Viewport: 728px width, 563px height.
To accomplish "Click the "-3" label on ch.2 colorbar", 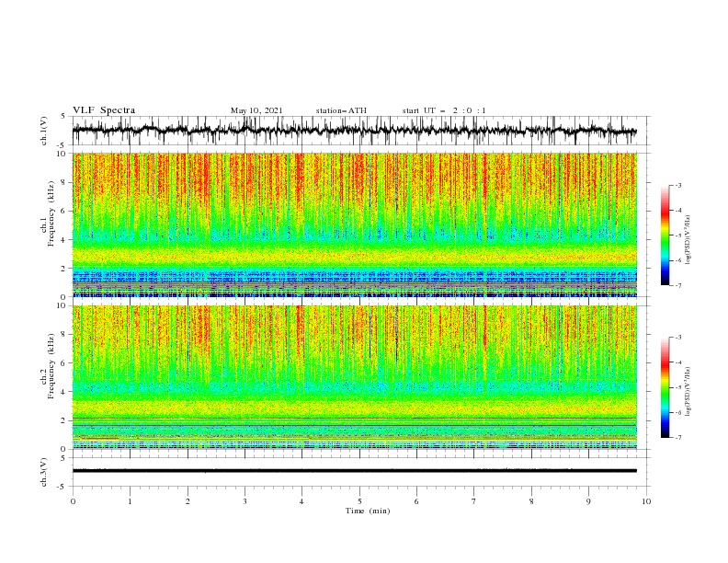I will coord(678,338).
